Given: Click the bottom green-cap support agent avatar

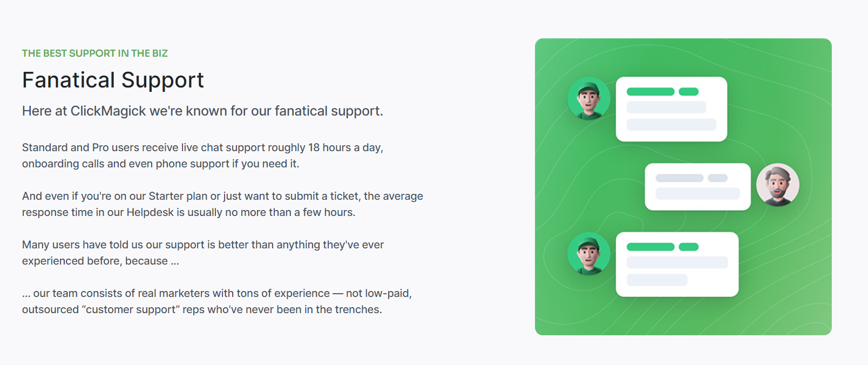Looking at the screenshot, I should (x=589, y=254).
